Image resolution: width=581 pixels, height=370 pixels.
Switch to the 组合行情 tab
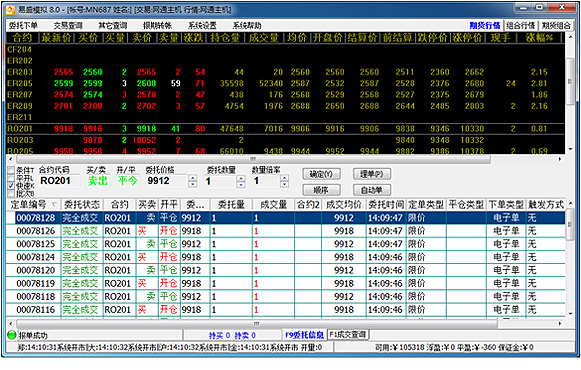[521, 25]
